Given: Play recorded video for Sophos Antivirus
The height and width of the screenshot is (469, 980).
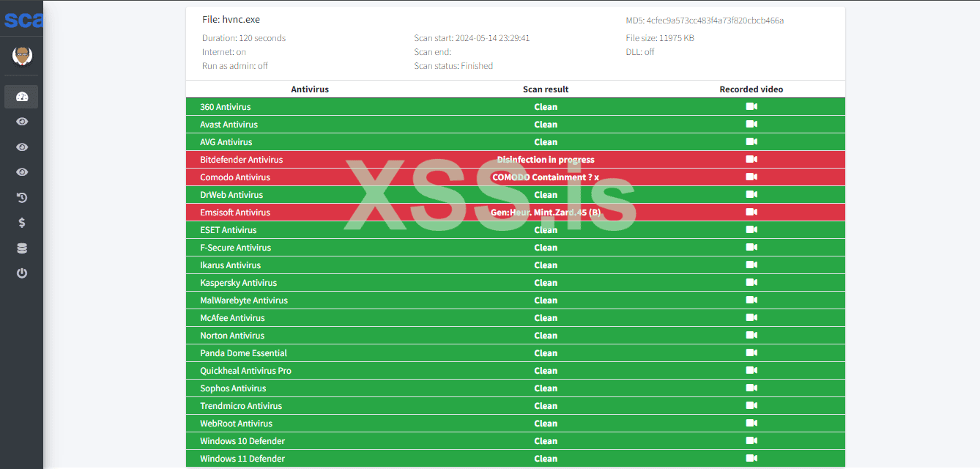Looking at the screenshot, I should click(751, 388).
